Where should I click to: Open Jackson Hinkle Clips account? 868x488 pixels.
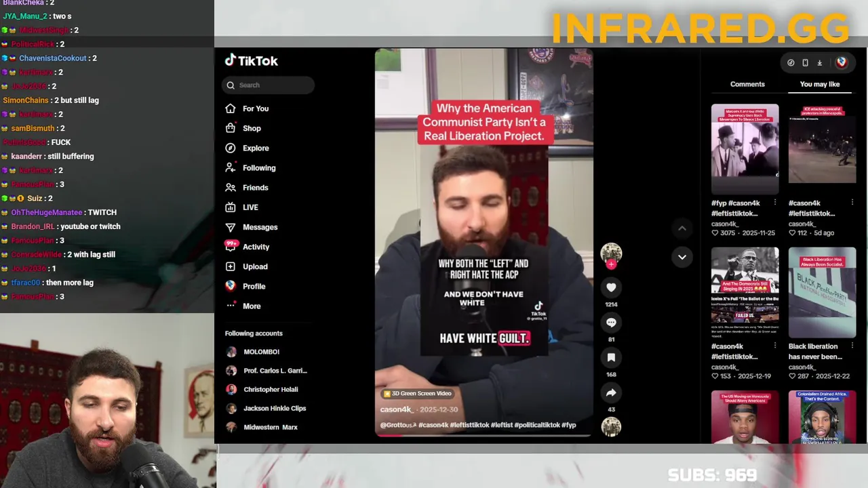266,409
